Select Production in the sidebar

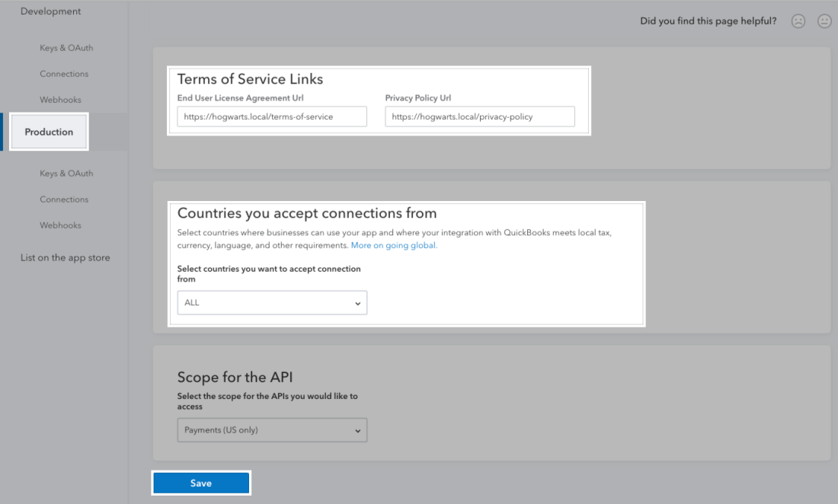49,131
